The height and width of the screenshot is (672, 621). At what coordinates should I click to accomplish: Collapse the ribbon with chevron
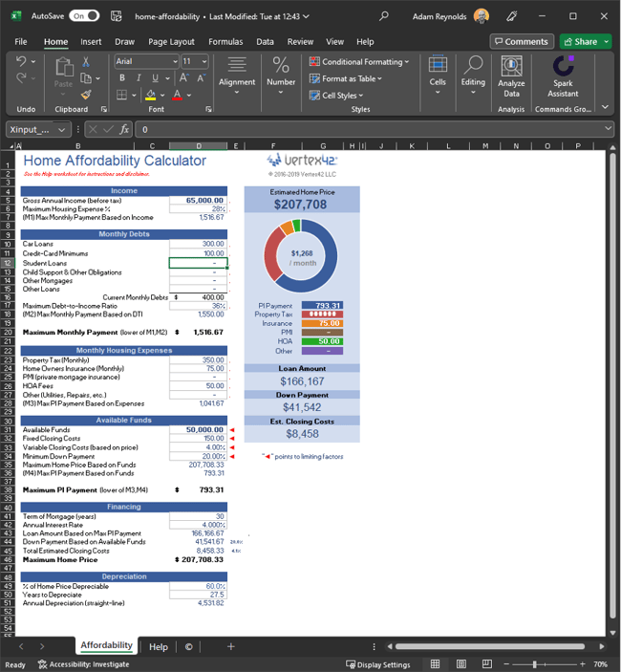tap(605, 107)
